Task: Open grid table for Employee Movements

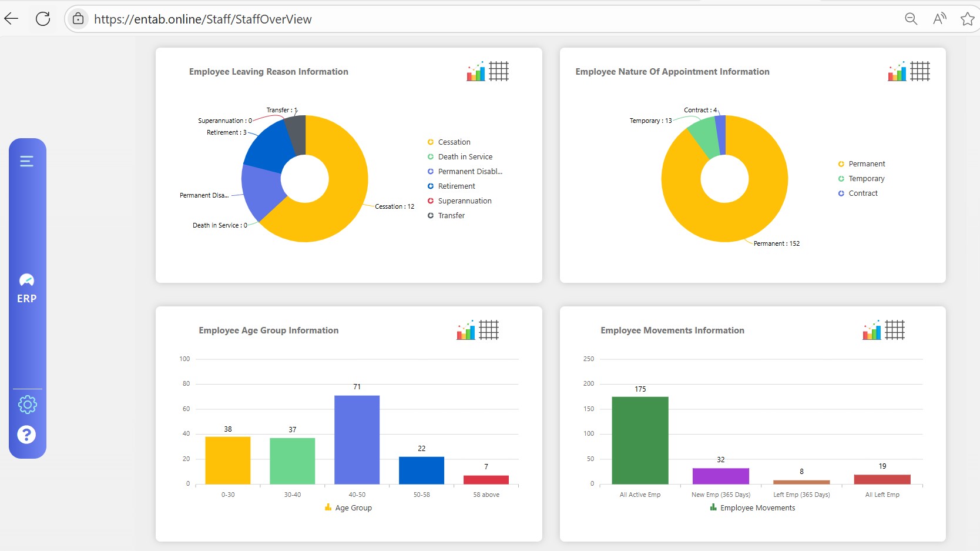Action: pyautogui.click(x=895, y=330)
